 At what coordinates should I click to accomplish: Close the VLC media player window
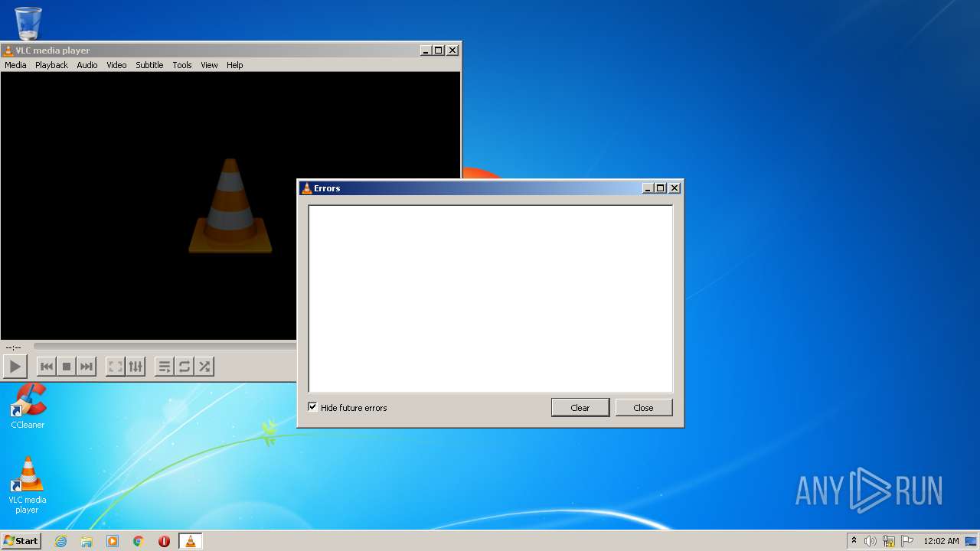click(452, 51)
